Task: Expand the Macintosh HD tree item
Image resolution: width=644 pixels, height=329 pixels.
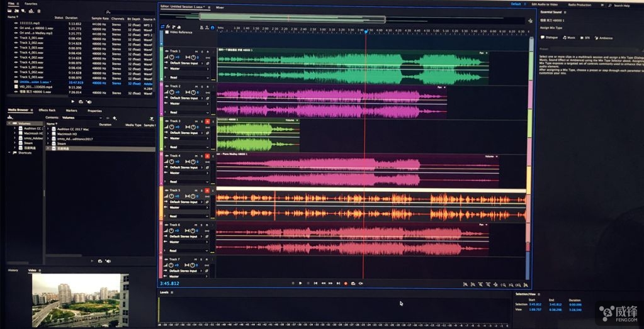Action: pos(14,133)
